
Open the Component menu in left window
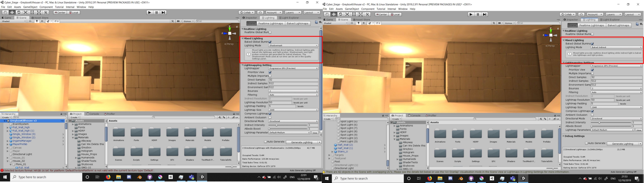click(x=46, y=7)
